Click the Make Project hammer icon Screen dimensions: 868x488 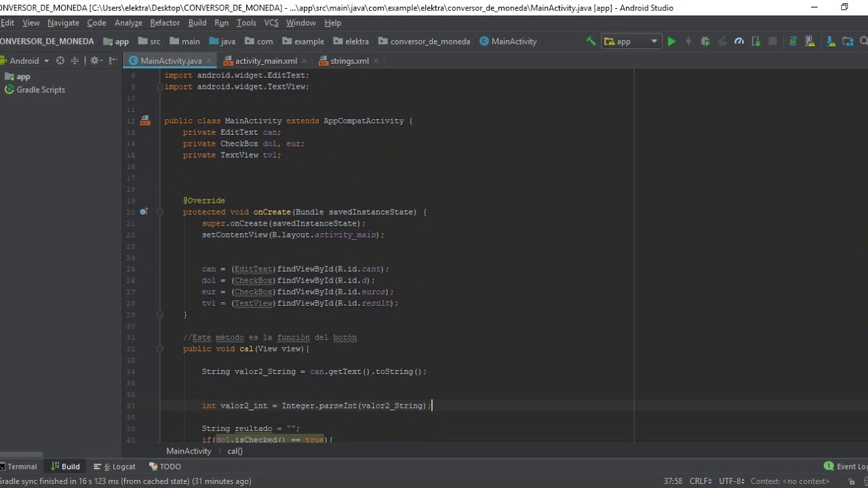[x=591, y=41]
